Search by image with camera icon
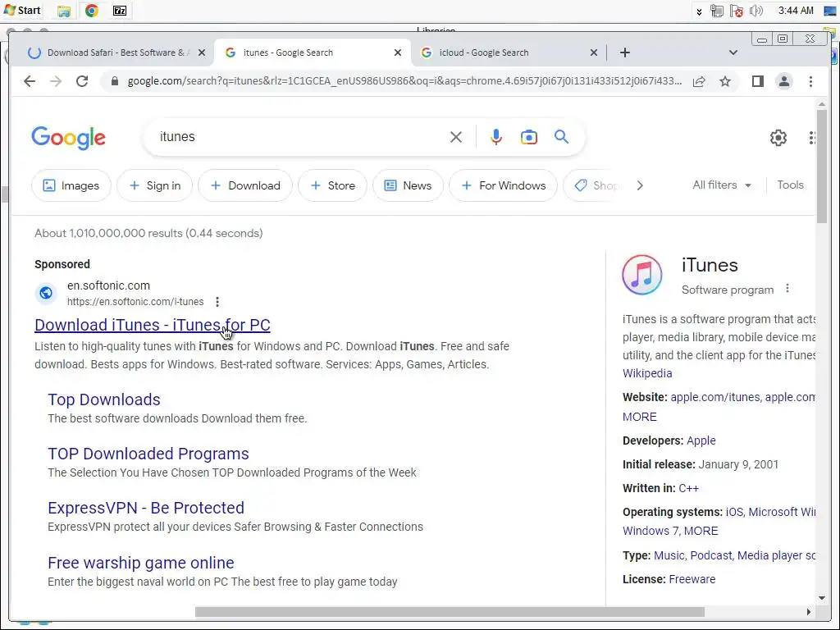The width and height of the screenshot is (840, 630). pos(529,137)
